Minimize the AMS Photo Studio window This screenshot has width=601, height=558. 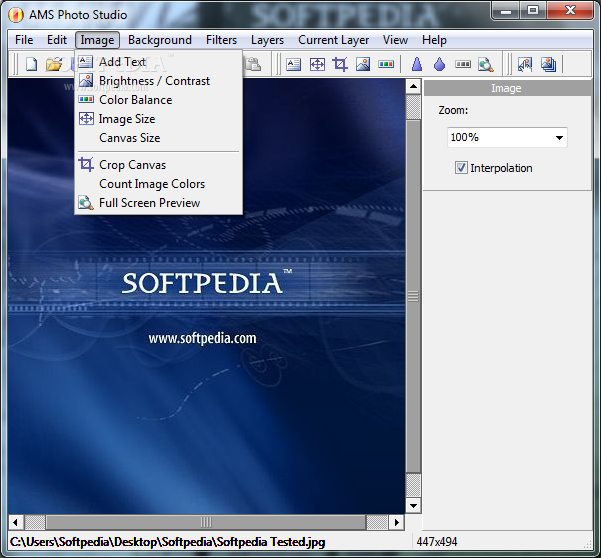click(x=506, y=10)
